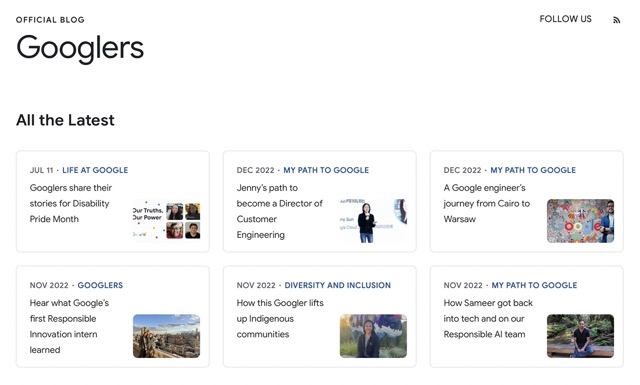Viewport: 640px width, 385px height.
Task: Click Sameer's forest bench thumbnail
Action: click(580, 336)
